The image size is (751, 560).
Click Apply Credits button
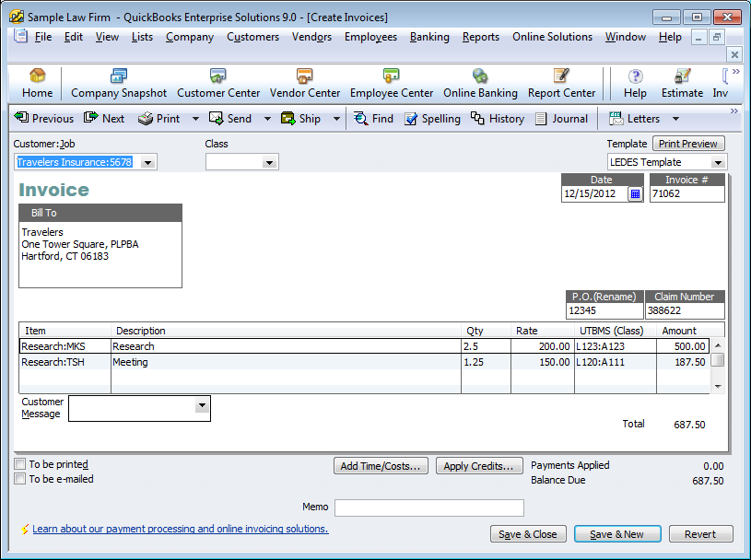click(x=479, y=466)
